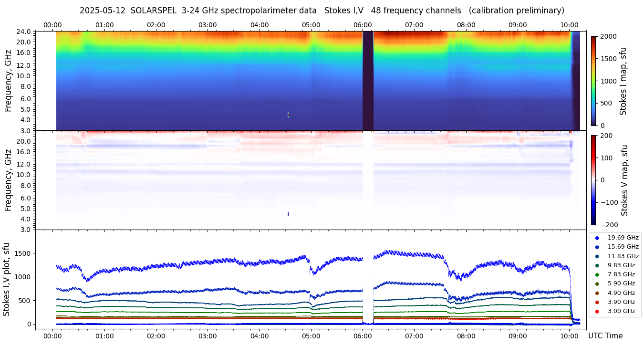Click the 3.90 GHz legend entry text
The image size is (644, 346).
pyautogui.click(x=621, y=302)
